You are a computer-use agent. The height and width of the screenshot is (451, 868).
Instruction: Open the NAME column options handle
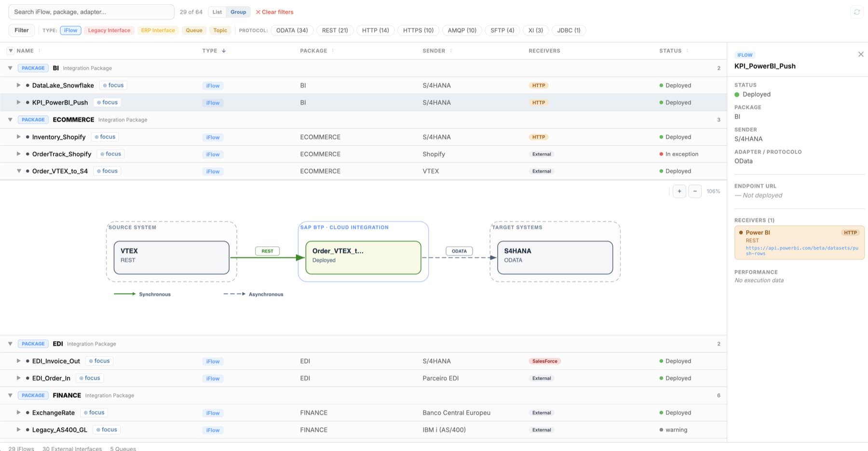click(40, 51)
